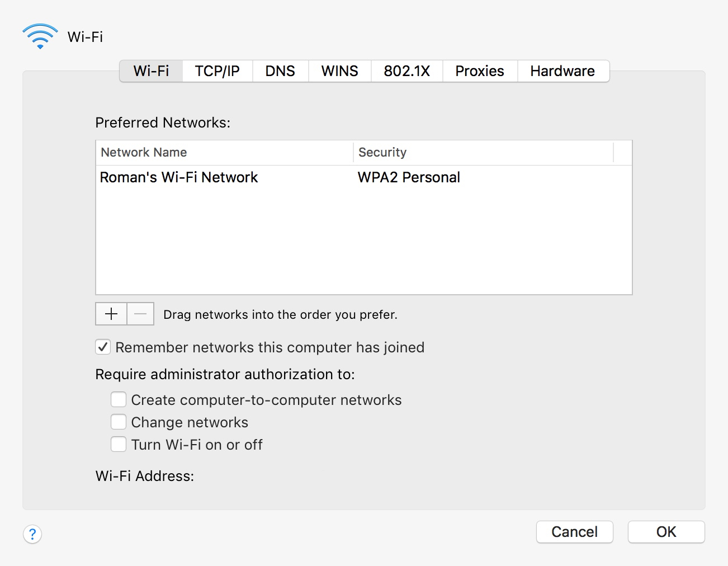Go to the 802.1X tab
This screenshot has height=566, width=728.
tap(406, 71)
